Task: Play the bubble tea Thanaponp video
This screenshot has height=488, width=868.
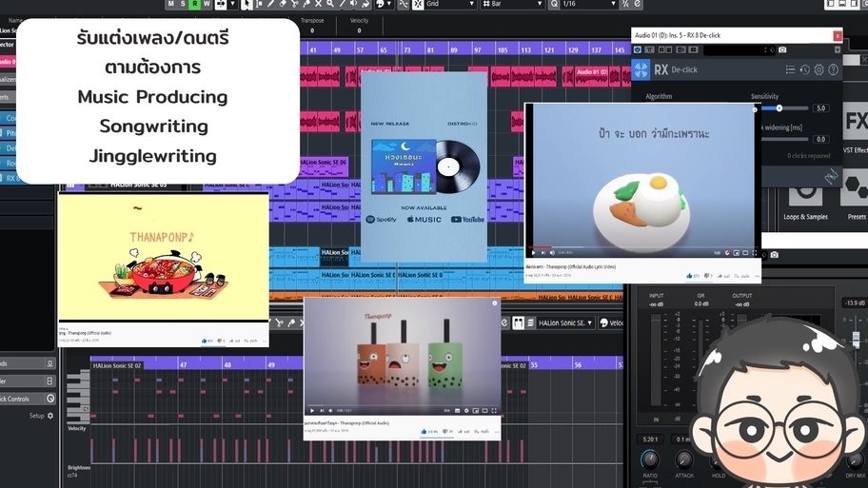Action: point(311,410)
